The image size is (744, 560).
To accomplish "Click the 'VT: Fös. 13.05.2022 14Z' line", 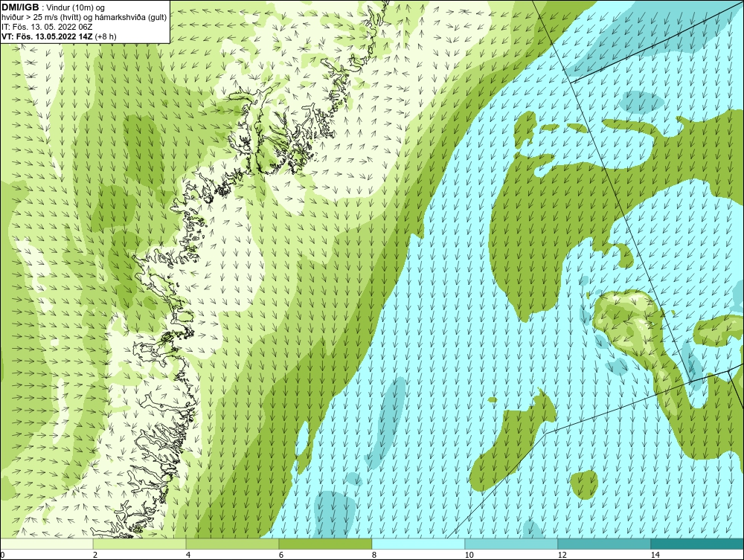I will click(48, 36).
